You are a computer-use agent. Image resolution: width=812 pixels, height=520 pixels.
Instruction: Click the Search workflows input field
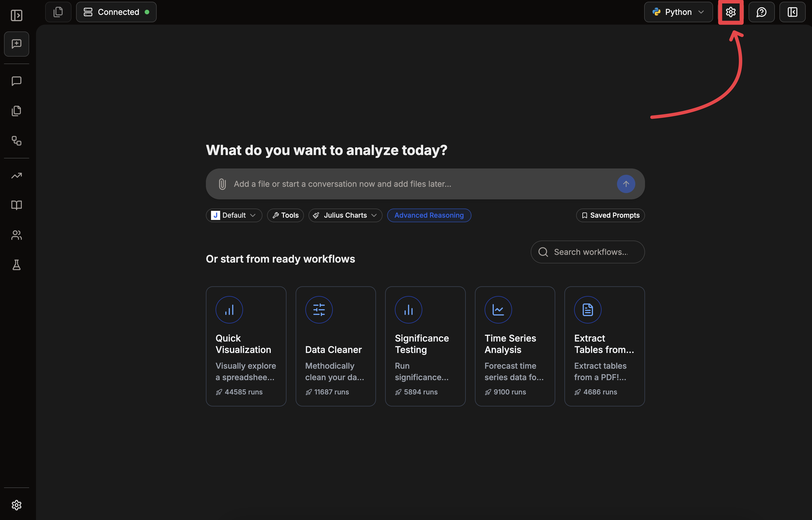click(x=591, y=252)
